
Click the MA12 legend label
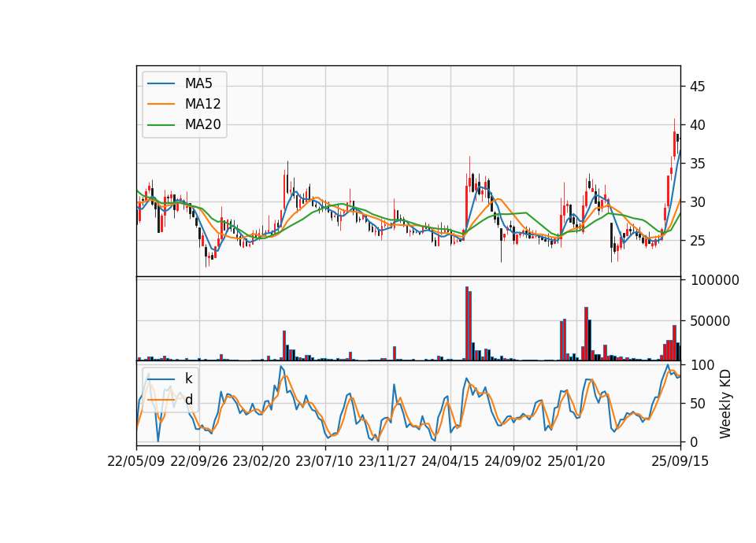(202, 104)
